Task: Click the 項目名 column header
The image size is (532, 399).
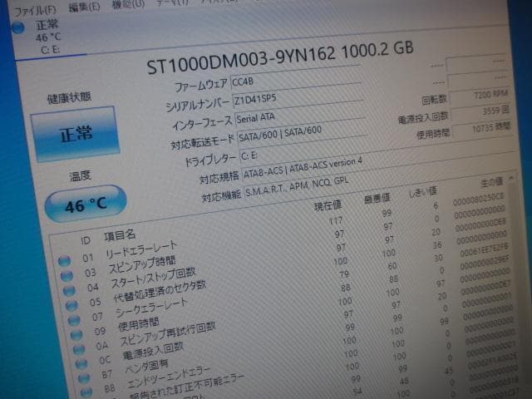Action: pyautogui.click(x=120, y=236)
